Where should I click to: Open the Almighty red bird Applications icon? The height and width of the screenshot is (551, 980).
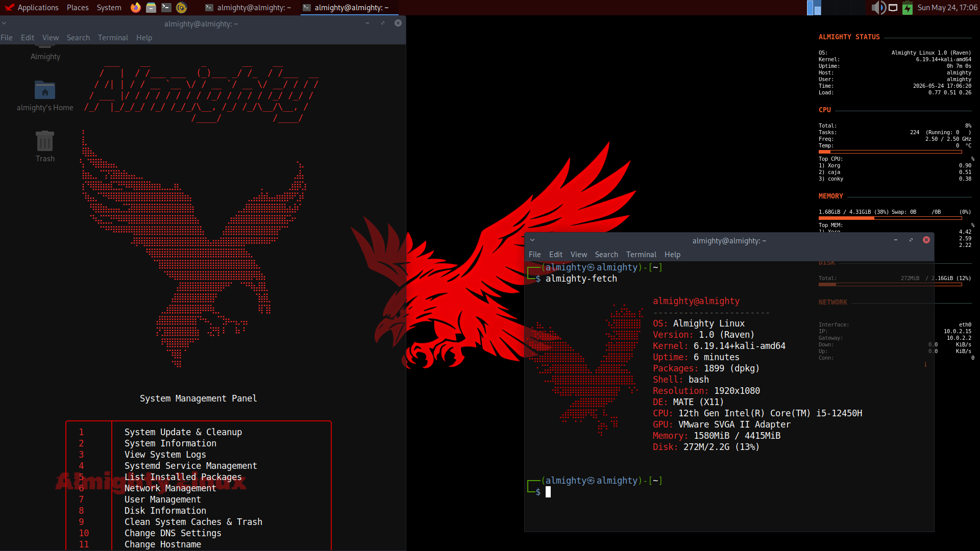(x=9, y=7)
